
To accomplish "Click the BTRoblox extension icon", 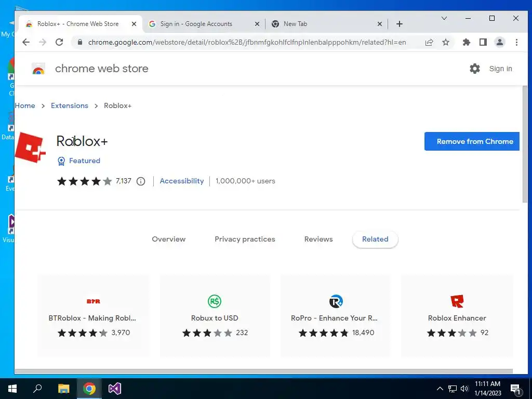I will 94,301.
